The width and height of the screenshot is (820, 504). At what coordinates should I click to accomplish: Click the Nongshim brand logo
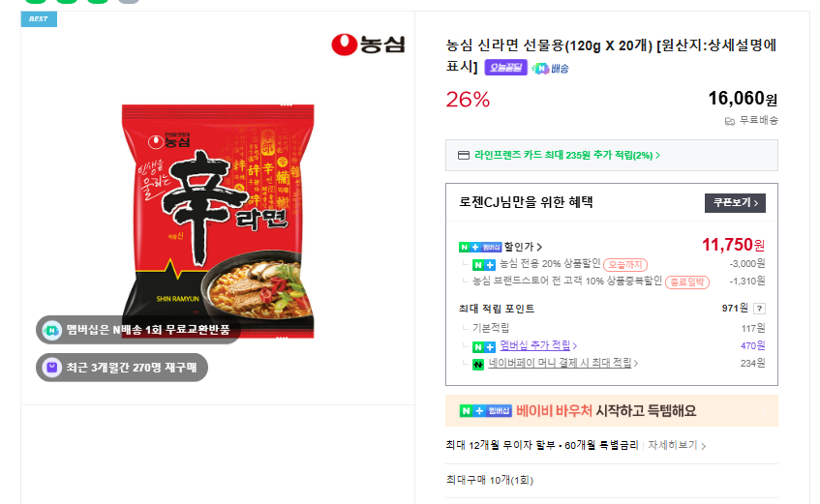click(x=368, y=44)
